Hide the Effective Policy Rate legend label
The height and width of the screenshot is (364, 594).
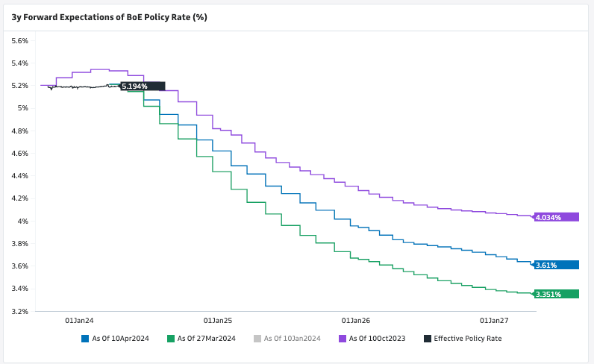pos(468,338)
